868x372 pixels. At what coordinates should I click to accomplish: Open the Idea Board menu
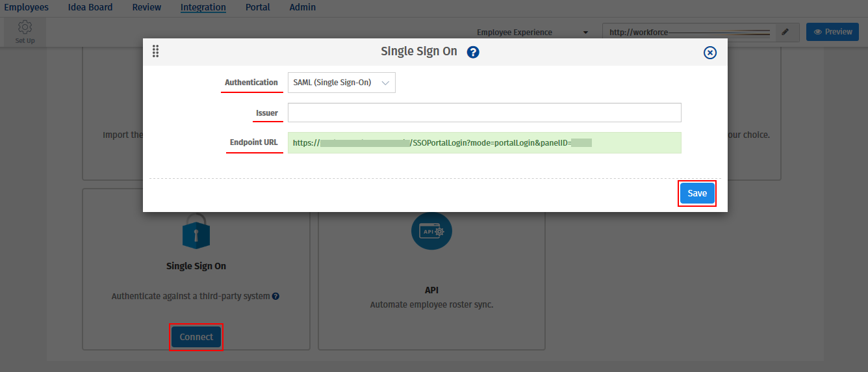click(x=90, y=8)
